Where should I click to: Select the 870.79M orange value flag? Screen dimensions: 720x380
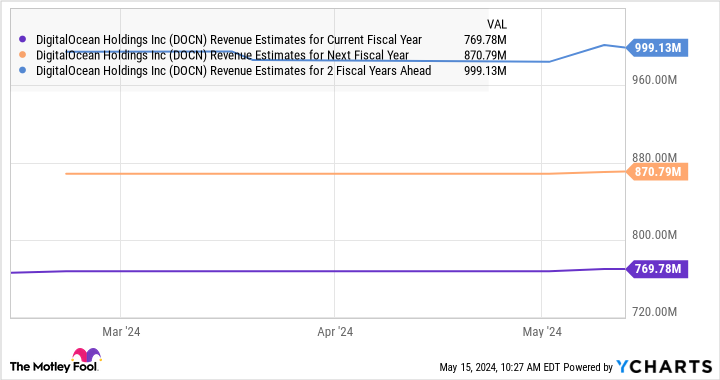(x=658, y=172)
